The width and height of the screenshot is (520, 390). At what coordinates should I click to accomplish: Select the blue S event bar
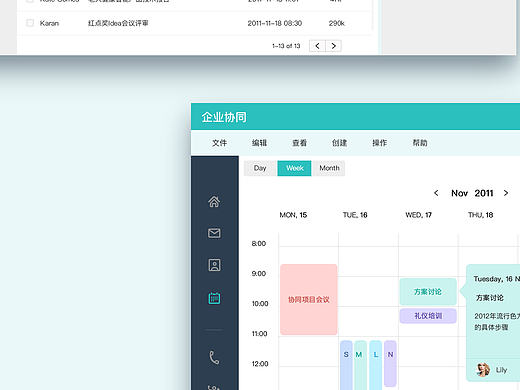346,365
